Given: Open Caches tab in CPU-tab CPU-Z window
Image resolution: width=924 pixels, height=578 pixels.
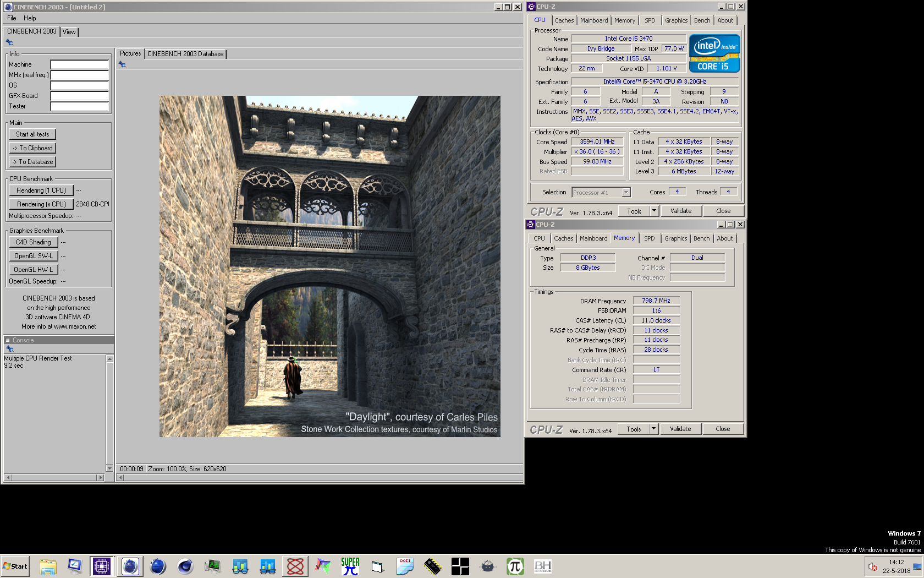Looking at the screenshot, I should pyautogui.click(x=564, y=20).
